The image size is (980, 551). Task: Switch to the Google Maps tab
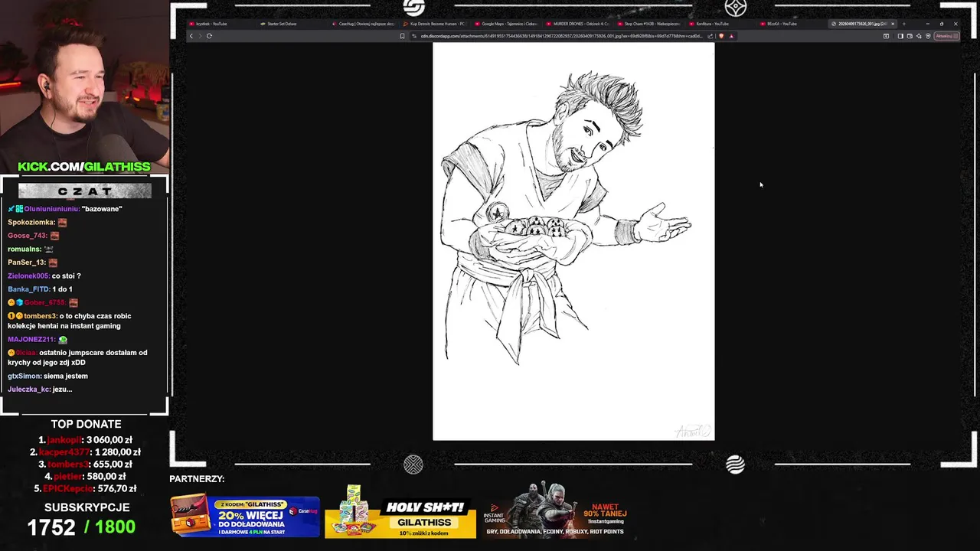click(x=506, y=24)
